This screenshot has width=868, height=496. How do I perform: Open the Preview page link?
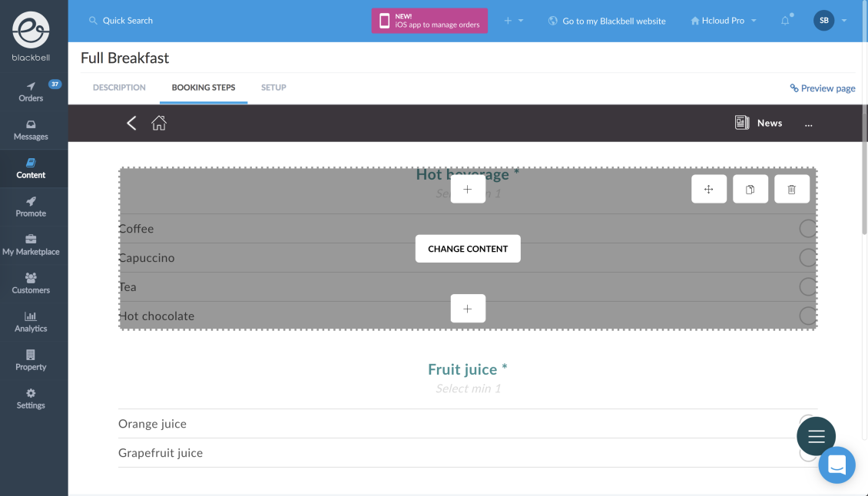tap(823, 88)
